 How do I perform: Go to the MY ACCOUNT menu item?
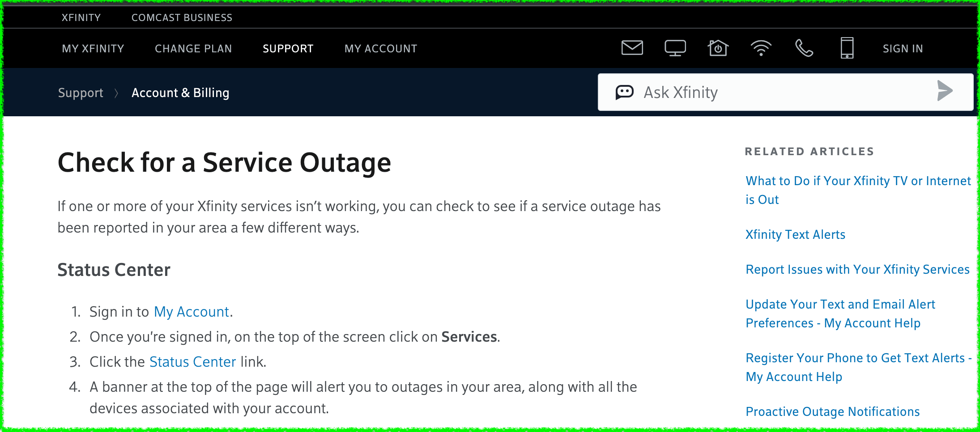coord(381,48)
